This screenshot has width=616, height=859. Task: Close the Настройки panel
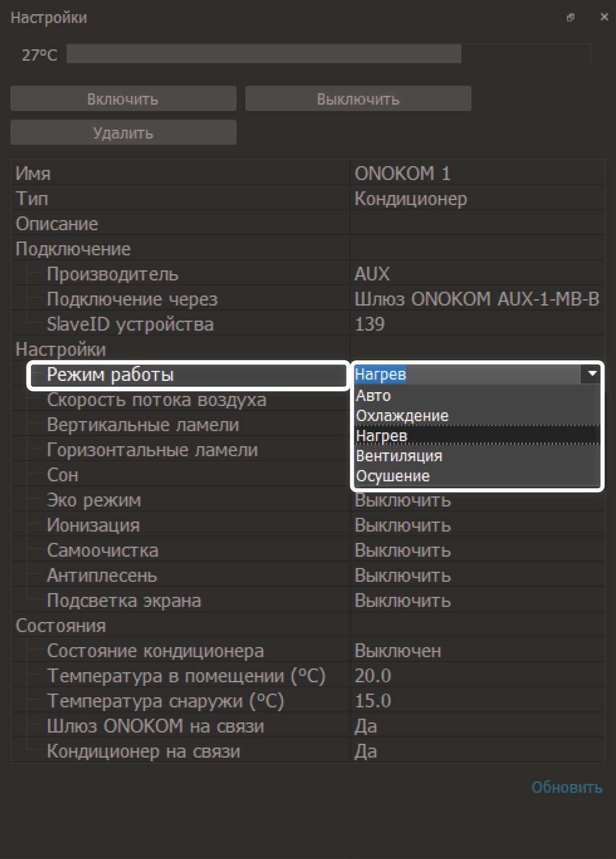coord(603,17)
